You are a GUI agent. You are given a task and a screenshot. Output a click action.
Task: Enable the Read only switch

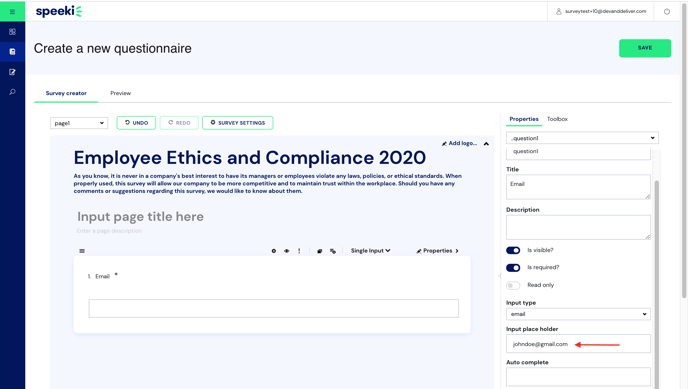(513, 286)
